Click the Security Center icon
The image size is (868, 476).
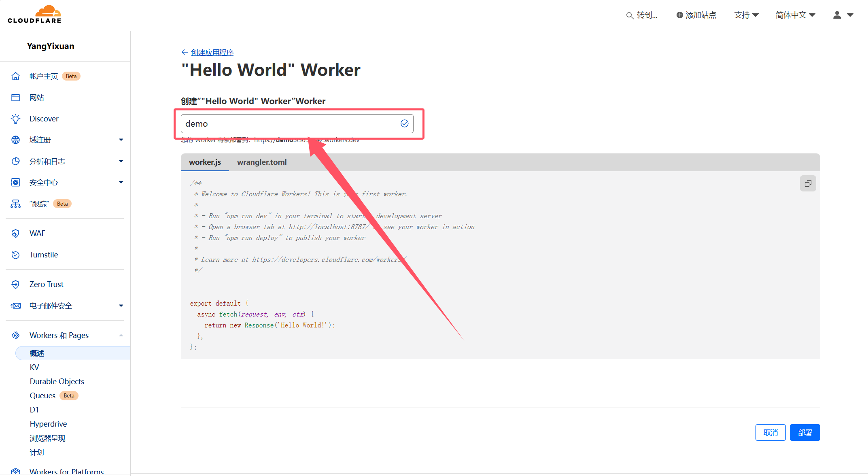[15, 182]
